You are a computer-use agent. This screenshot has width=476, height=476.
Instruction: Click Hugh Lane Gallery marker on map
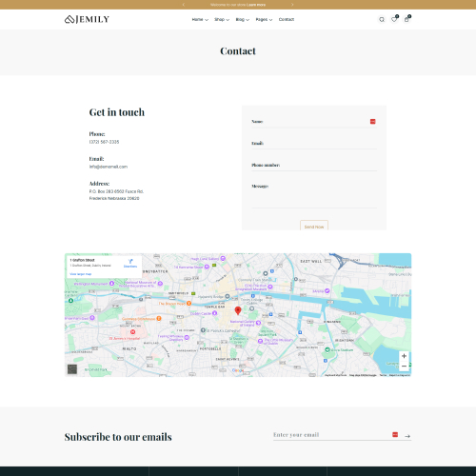(223, 258)
